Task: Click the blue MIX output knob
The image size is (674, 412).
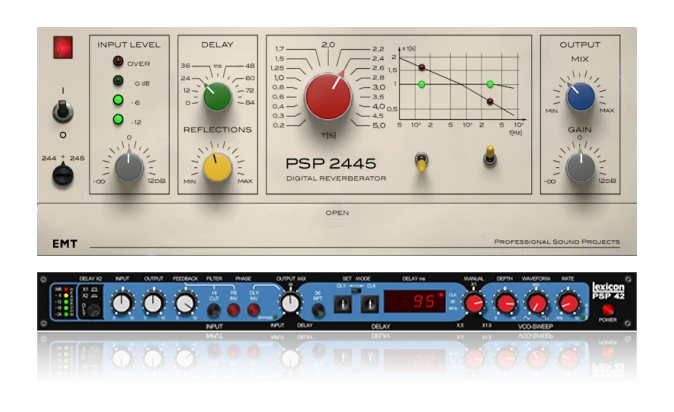Action: [x=581, y=96]
